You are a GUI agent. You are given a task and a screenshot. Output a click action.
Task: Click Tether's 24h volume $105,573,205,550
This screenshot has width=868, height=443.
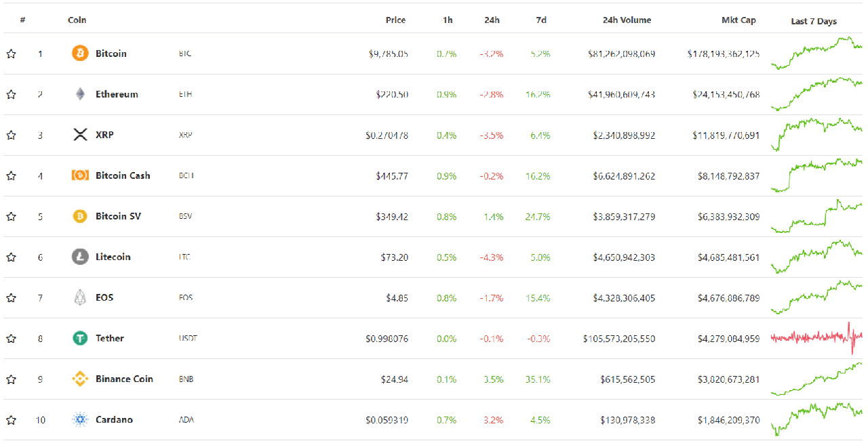[619, 338]
